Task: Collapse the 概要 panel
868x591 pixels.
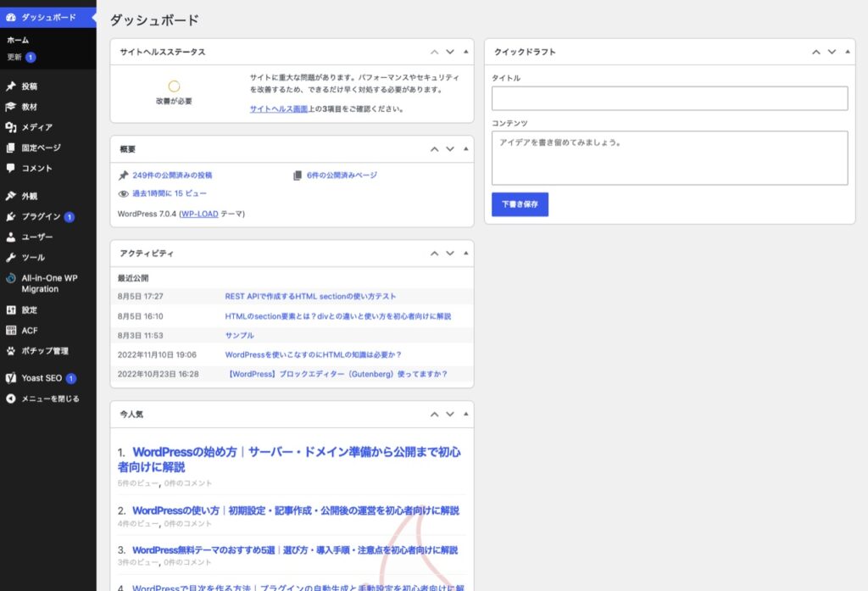Action: (465, 149)
